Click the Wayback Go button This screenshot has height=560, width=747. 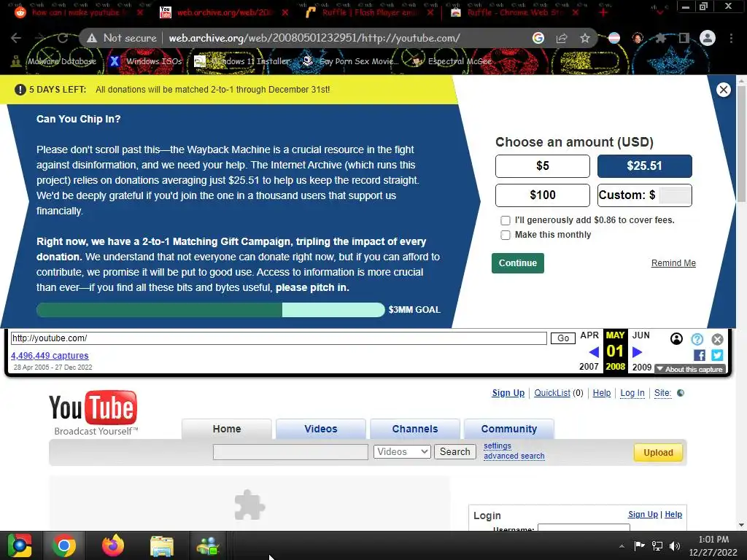pyautogui.click(x=563, y=338)
